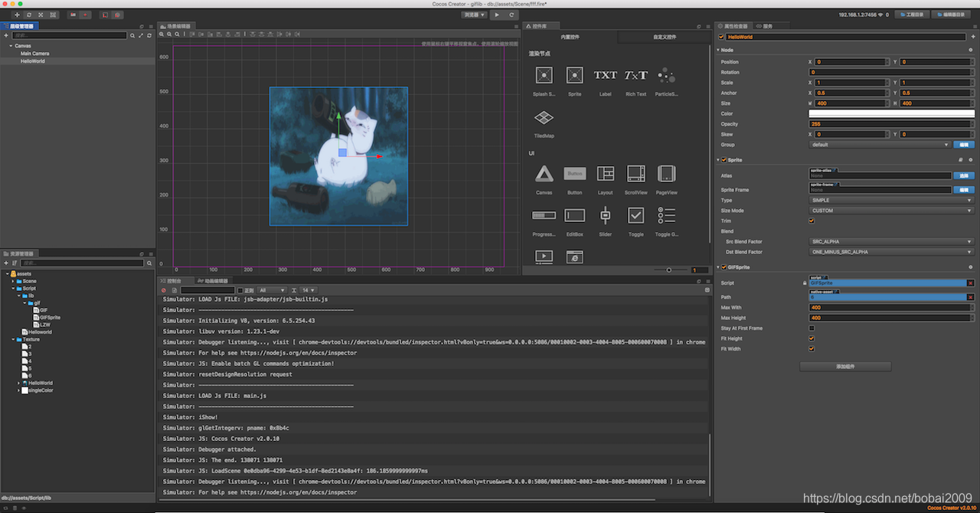Screen dimensions: 980x513
Task: Add a Splash Sprite node from library
Action: click(x=544, y=75)
